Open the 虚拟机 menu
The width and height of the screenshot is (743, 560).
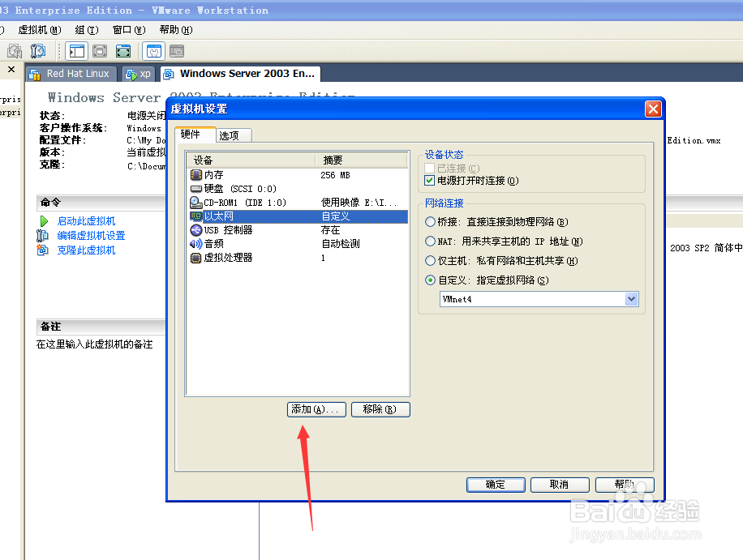(x=40, y=30)
